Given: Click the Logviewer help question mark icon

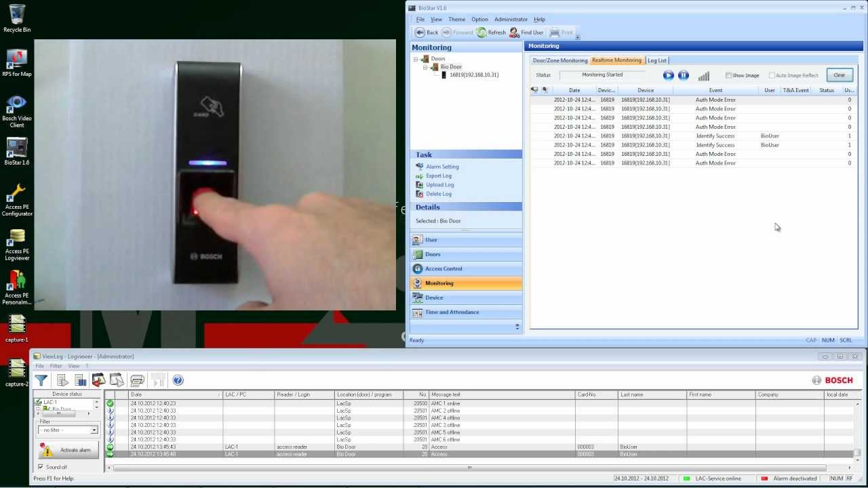Looking at the screenshot, I should point(178,380).
